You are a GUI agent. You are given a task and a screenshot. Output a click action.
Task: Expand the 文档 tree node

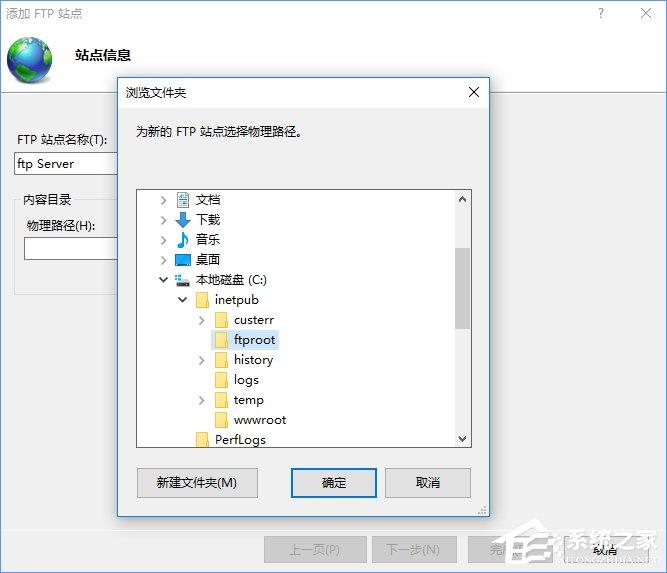point(163,200)
